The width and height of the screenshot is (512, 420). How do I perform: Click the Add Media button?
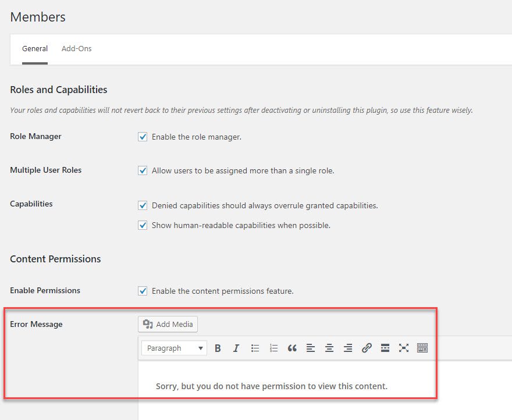click(x=168, y=324)
